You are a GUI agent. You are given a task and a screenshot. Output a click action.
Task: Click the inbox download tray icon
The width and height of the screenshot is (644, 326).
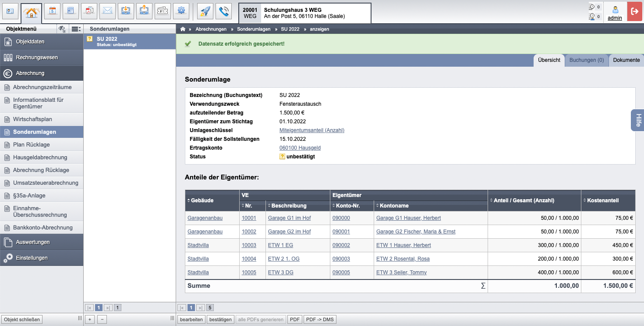click(126, 11)
